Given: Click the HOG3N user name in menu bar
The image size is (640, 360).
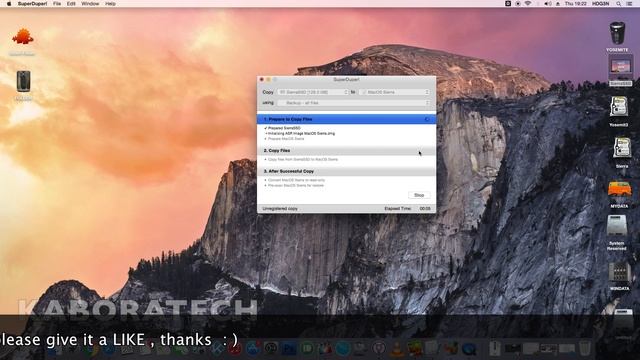Looking at the screenshot, I should point(600,4).
